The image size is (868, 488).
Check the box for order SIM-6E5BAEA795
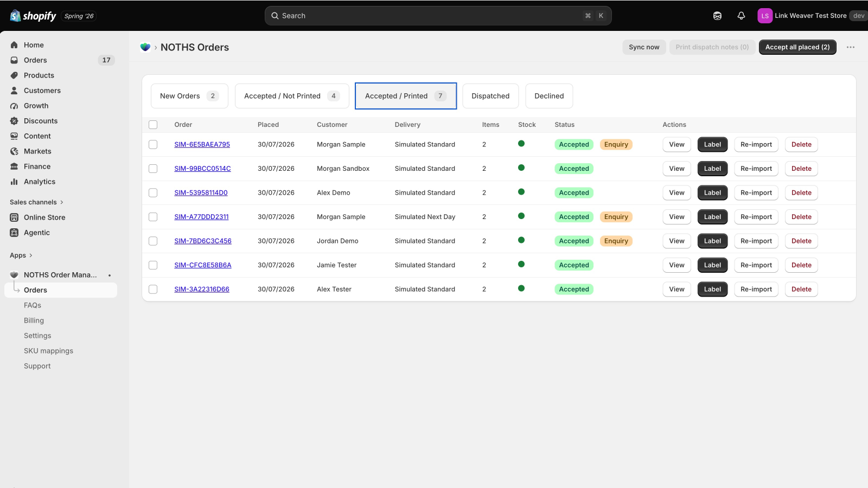153,145
